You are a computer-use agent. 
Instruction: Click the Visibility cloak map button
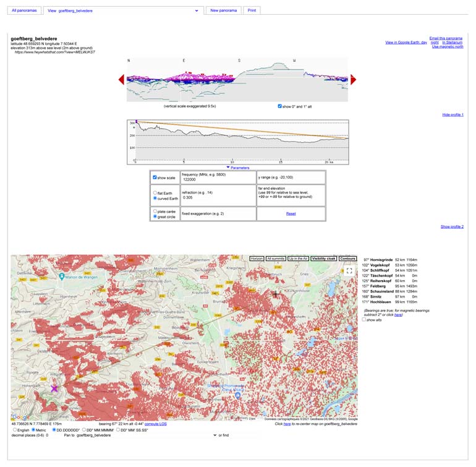pos(325,258)
